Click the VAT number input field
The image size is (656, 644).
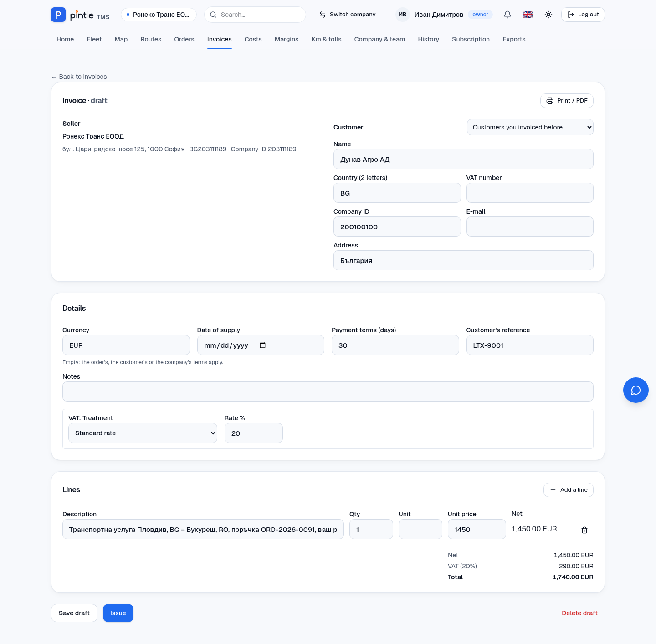click(x=530, y=193)
